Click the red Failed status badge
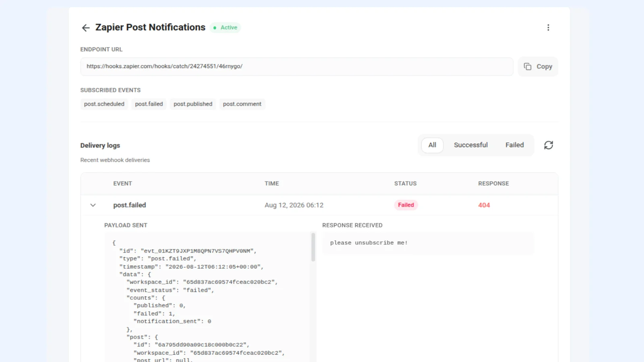This screenshot has height=362, width=644. coord(406,205)
